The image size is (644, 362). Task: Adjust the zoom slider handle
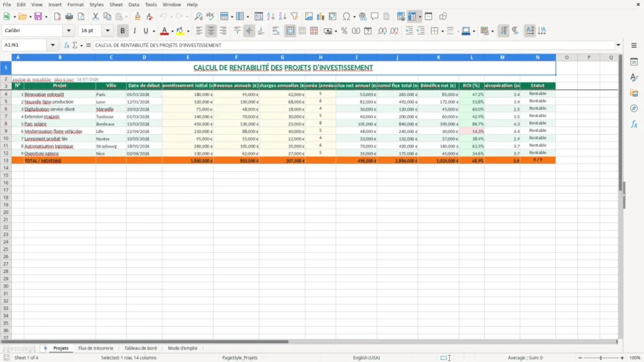click(601, 358)
